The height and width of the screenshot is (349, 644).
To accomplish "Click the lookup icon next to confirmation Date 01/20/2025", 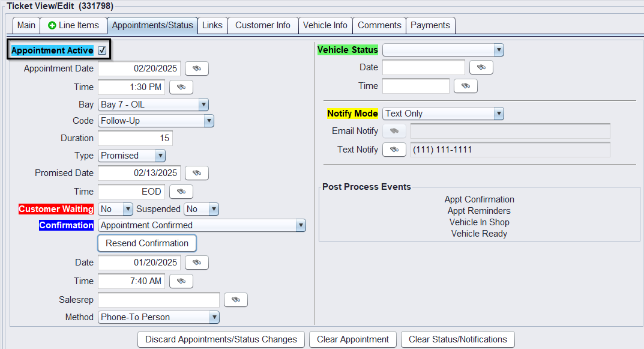I will (196, 263).
